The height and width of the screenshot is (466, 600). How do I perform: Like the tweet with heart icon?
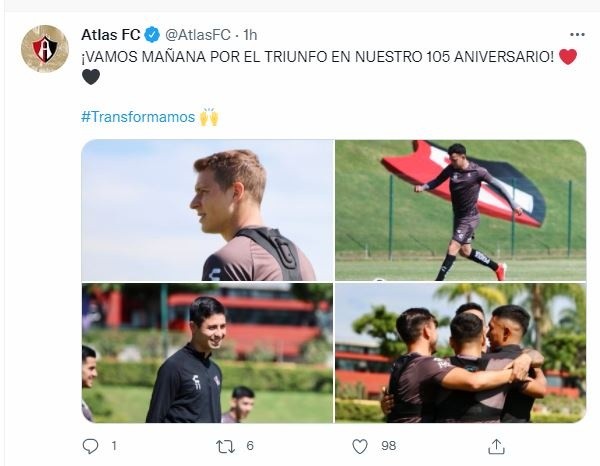[x=360, y=446]
